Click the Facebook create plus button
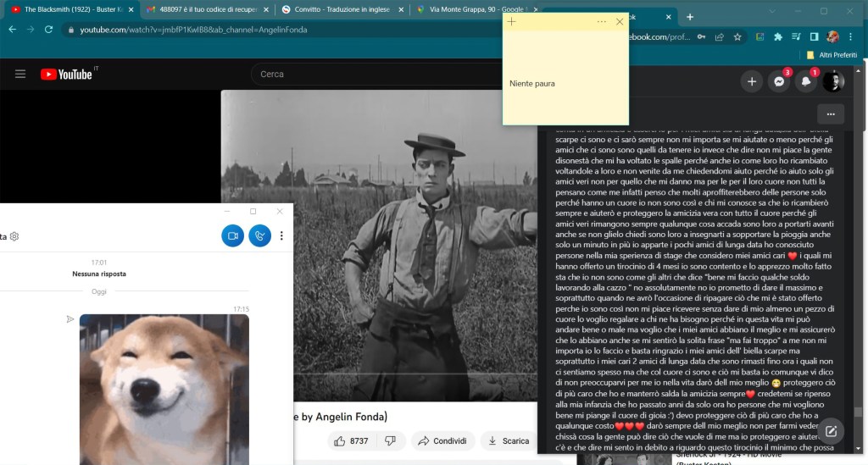This screenshot has width=868, height=465. point(751,81)
